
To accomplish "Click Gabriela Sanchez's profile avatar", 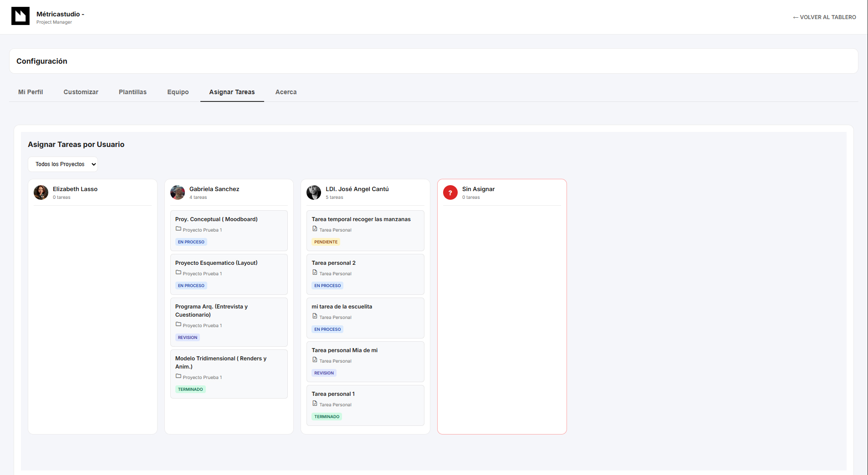I will click(178, 192).
